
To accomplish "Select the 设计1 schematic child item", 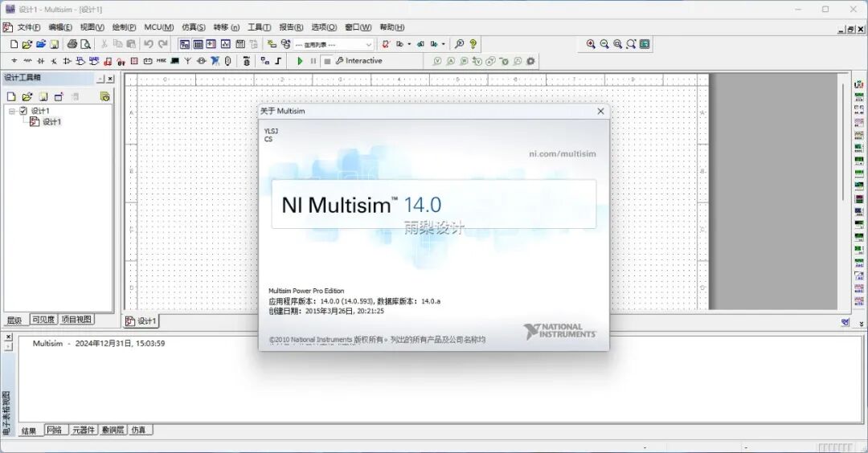I will [x=46, y=122].
